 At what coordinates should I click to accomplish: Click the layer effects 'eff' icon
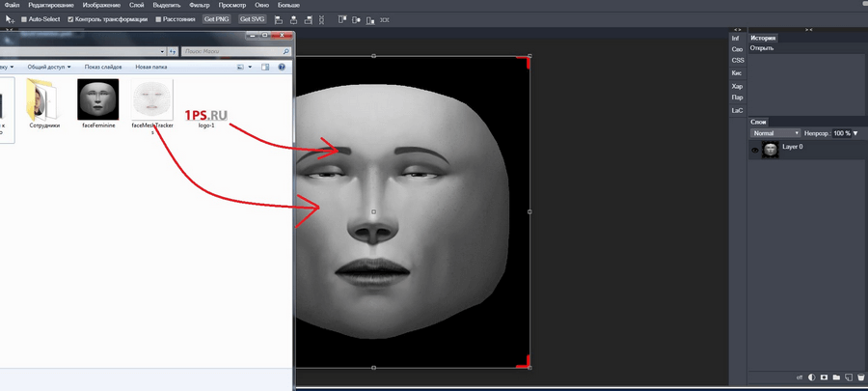[799, 377]
